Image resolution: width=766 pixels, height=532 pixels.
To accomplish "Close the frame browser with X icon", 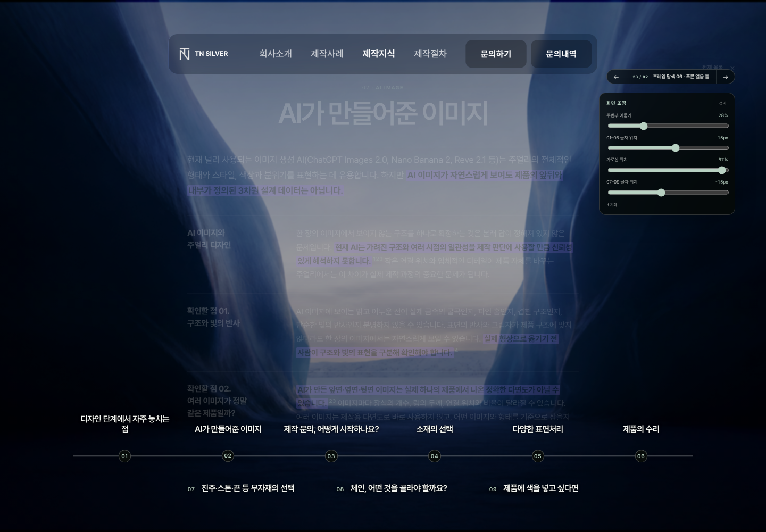I will pos(732,68).
